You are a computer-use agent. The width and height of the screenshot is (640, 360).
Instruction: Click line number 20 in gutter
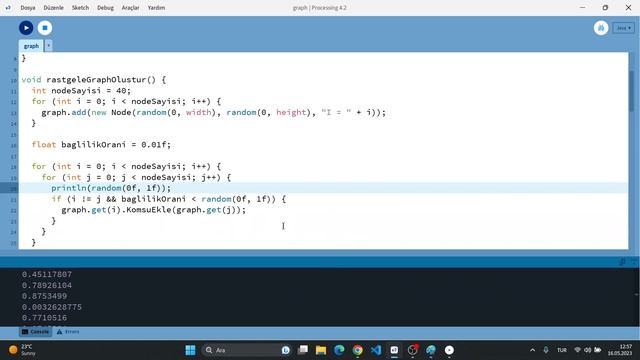pyautogui.click(x=13, y=188)
